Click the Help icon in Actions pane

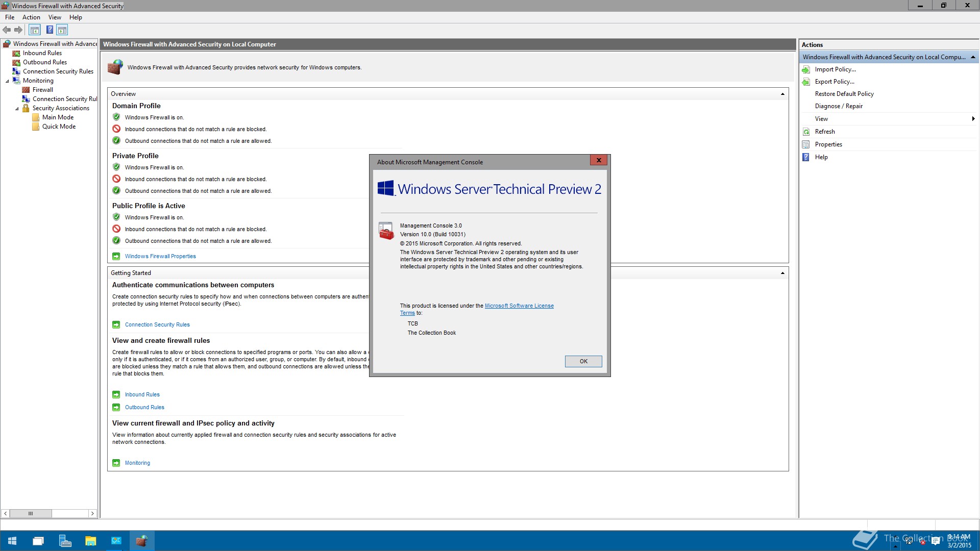tap(806, 157)
